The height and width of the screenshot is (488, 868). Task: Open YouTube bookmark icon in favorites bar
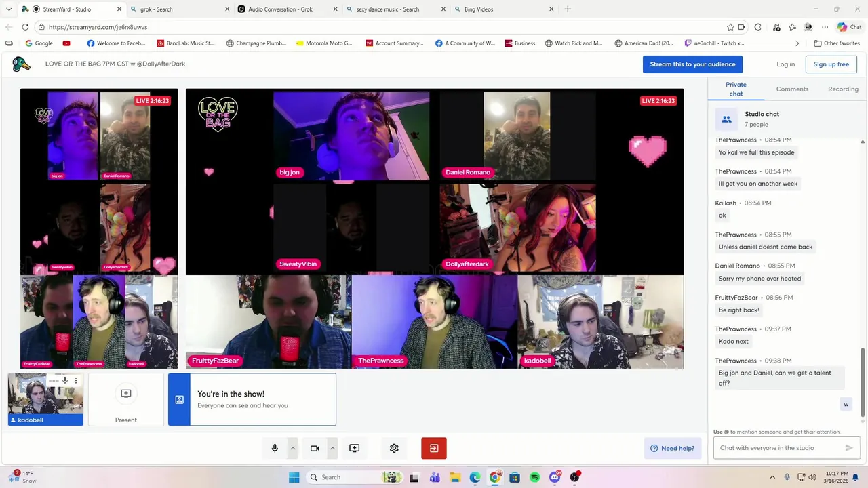pyautogui.click(x=66, y=43)
